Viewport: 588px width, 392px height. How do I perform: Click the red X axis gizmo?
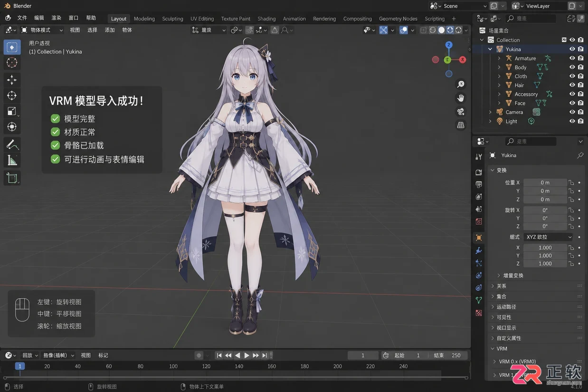(x=463, y=59)
